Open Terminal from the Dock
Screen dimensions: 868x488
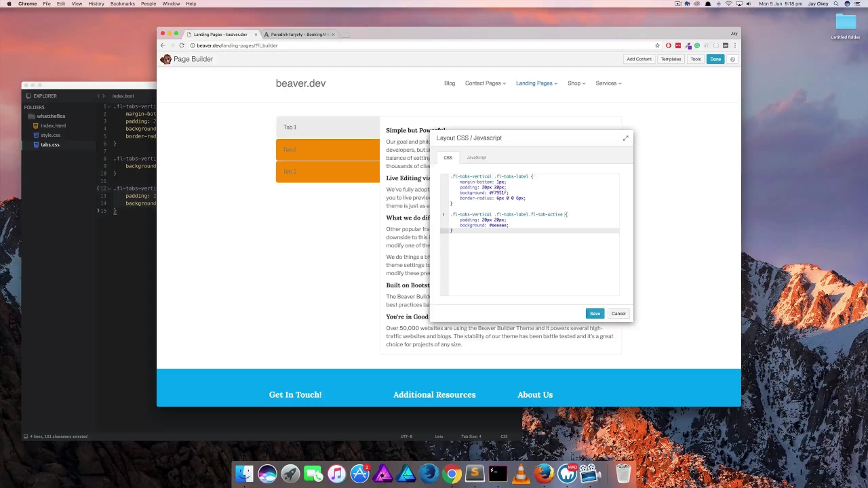pos(498,473)
